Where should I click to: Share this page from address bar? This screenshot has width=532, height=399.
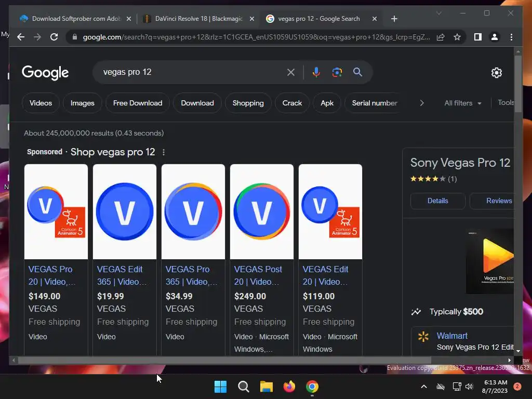441,37
